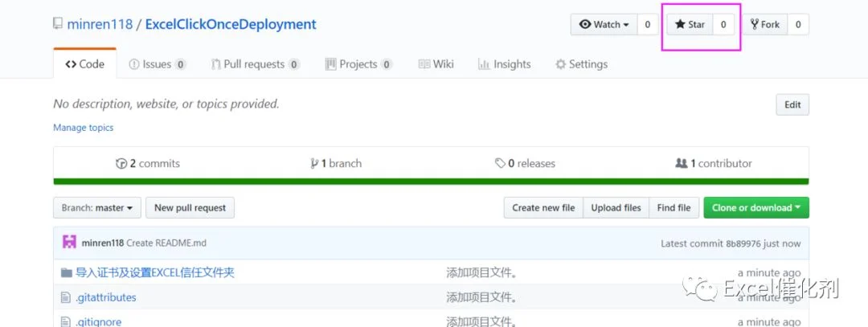The image size is (868, 327).
Task: Click the gear icon on the Settings tab
Action: pyautogui.click(x=561, y=64)
